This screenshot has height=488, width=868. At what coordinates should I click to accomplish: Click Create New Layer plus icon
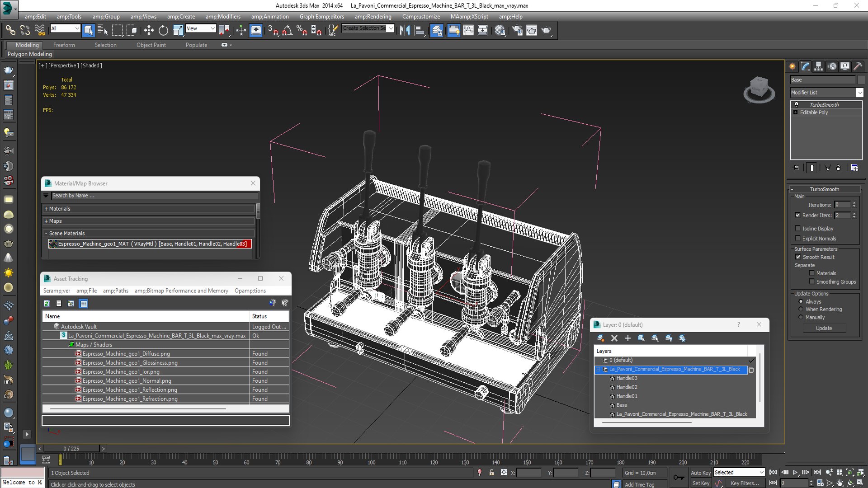coord(627,338)
